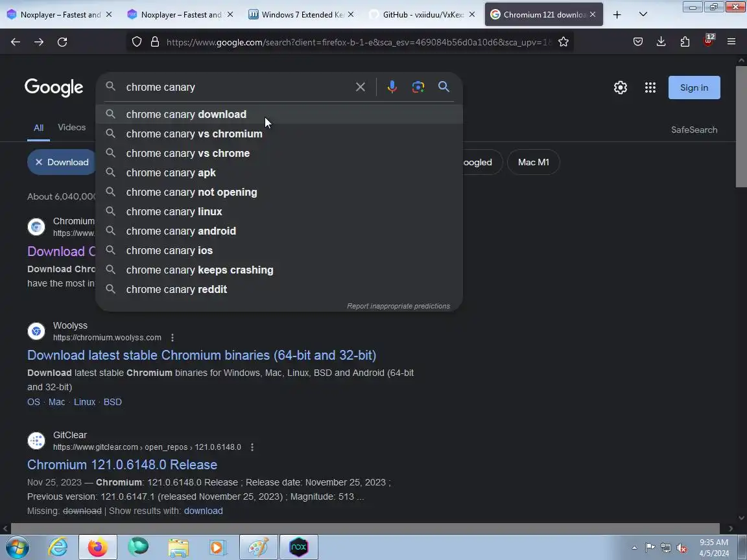Screen dimensions: 747x560
Task: Open uBlock Origin extension icon
Action: coord(708,41)
